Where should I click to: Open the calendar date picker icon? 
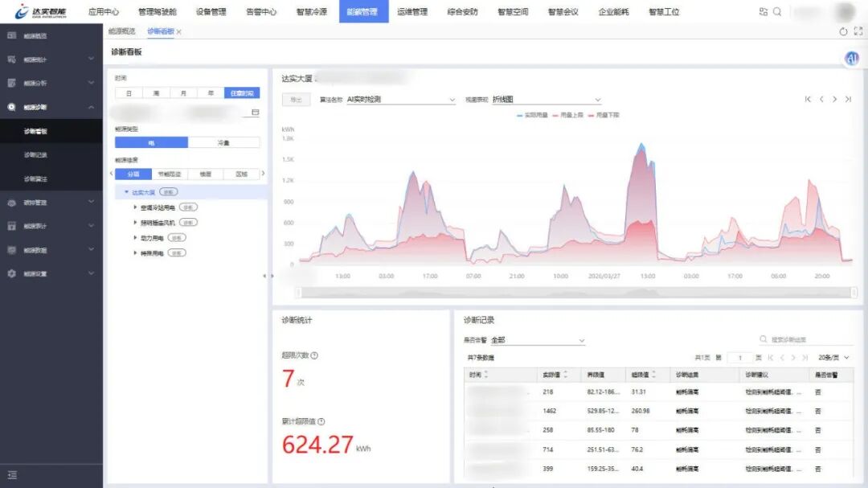[x=256, y=113]
